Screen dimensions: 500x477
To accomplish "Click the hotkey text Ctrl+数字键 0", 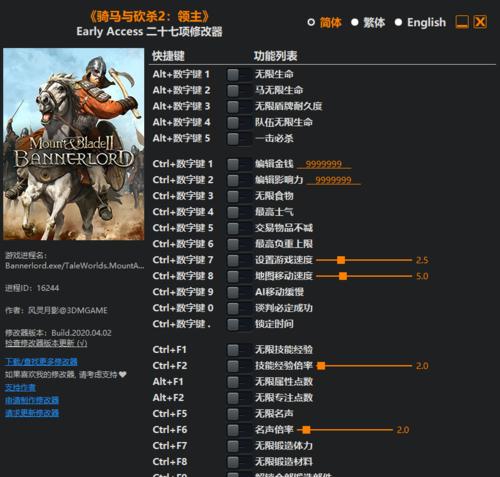I will click(183, 308).
